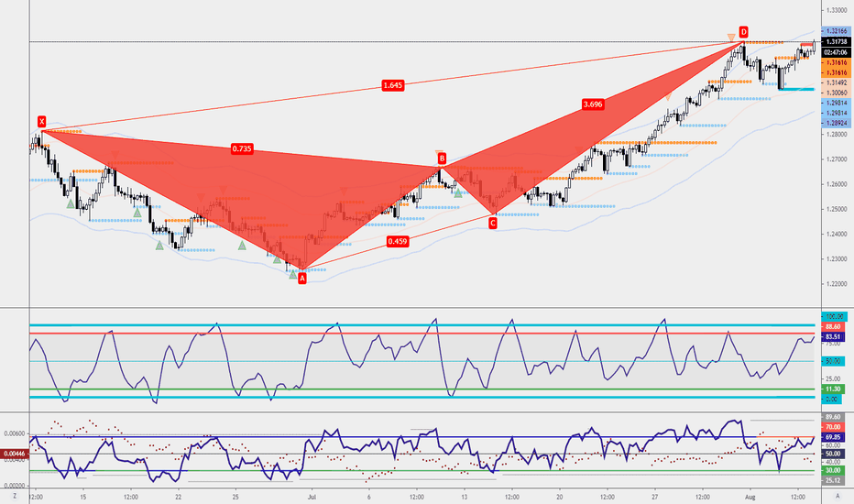Click the 1.645 XD ratio label

click(x=393, y=85)
